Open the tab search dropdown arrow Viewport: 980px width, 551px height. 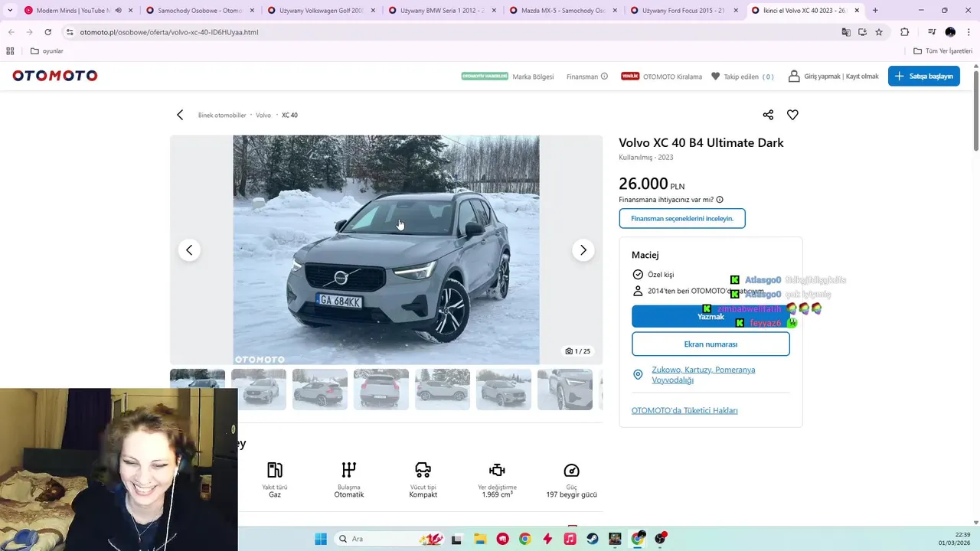click(x=10, y=11)
